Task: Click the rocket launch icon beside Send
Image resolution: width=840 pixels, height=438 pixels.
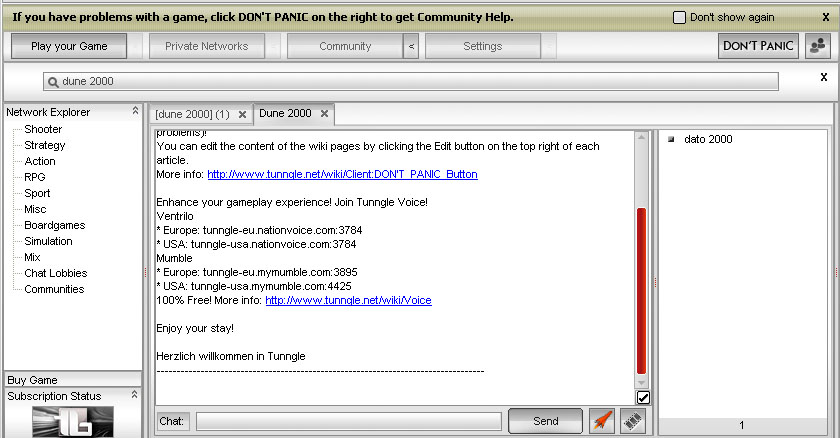Action: pyautogui.click(x=602, y=421)
